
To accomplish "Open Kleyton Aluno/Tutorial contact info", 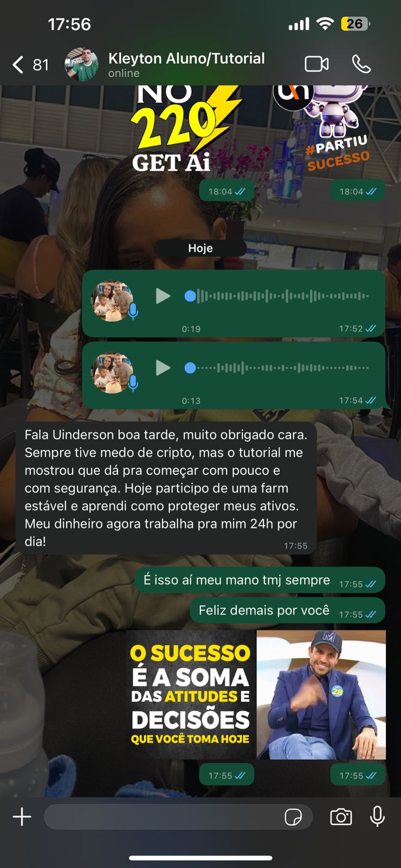I will [186, 64].
